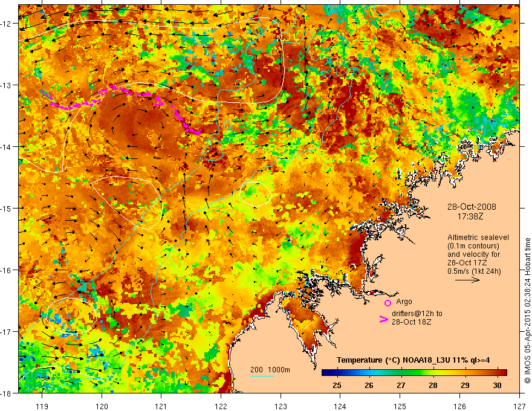Viewport: 532px width, 411px height.
Task: Click the '200 1000m' bathymetry label
Action: click(270, 370)
